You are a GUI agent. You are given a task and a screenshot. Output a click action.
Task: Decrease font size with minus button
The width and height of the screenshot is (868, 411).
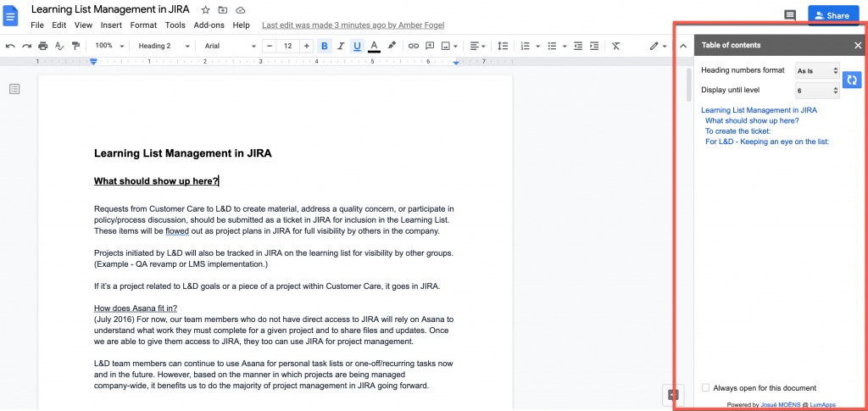[270, 46]
